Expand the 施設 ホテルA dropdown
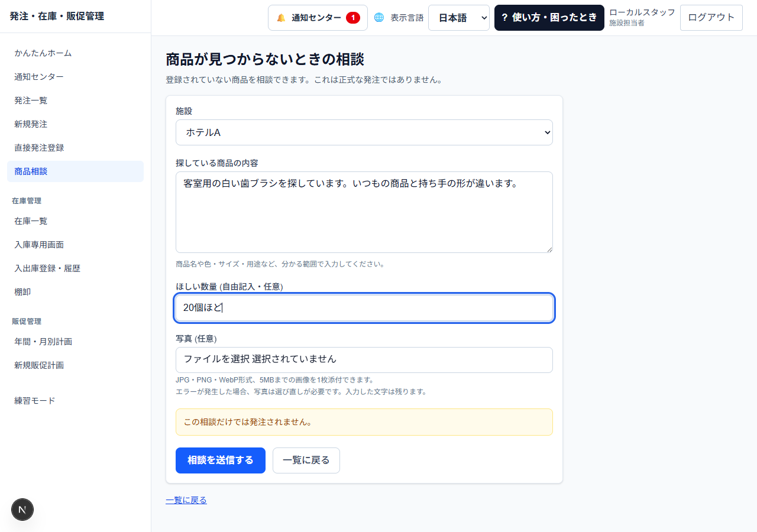Viewport: 757px width, 532px height. 364,132
